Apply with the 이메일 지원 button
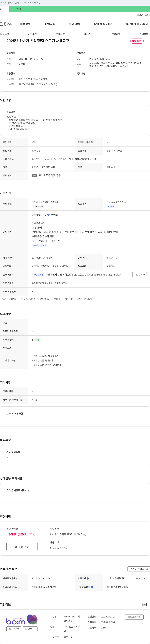Image resolution: width=150 pixels, height=644 pixels. pos(22,546)
